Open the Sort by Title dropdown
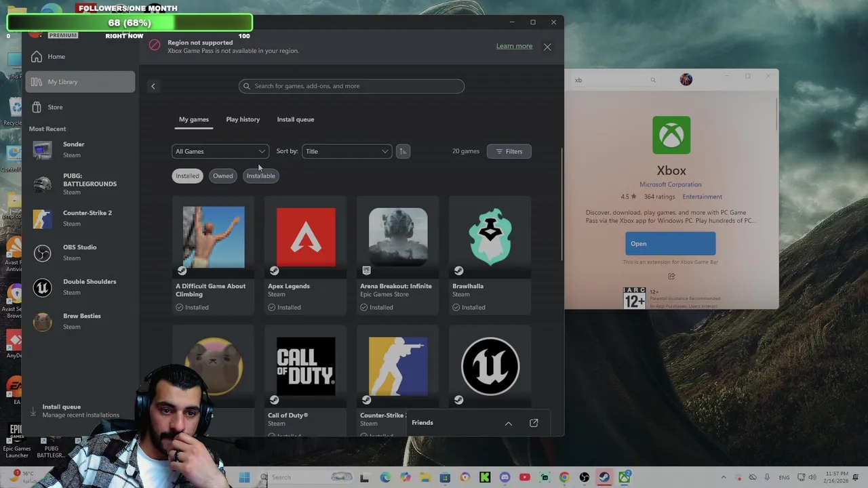Viewport: 868px width, 488px height. [347, 151]
